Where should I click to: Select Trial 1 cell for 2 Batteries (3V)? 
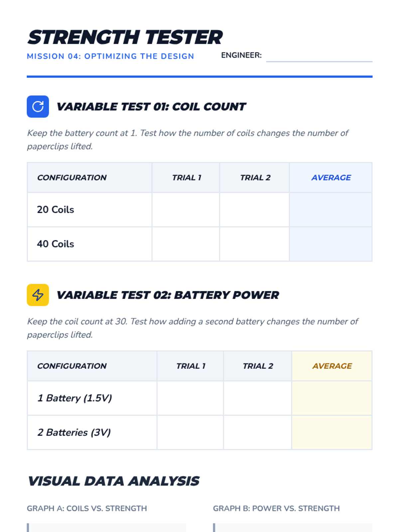click(190, 432)
